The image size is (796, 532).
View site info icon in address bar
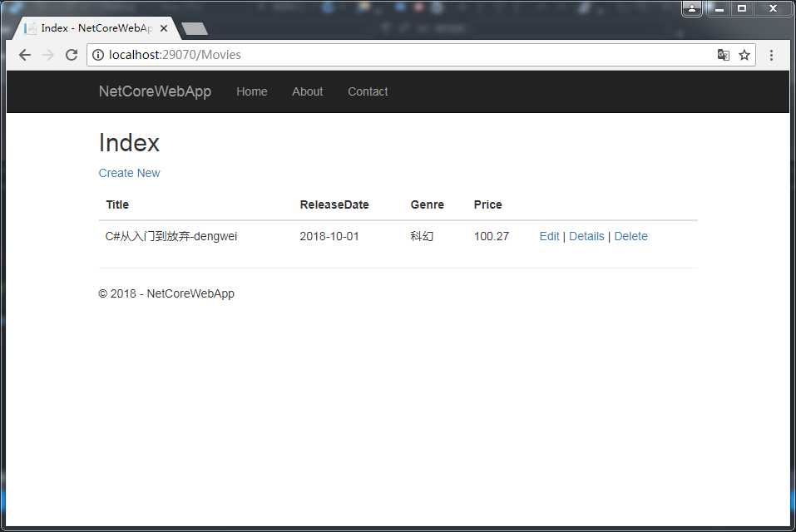98,55
